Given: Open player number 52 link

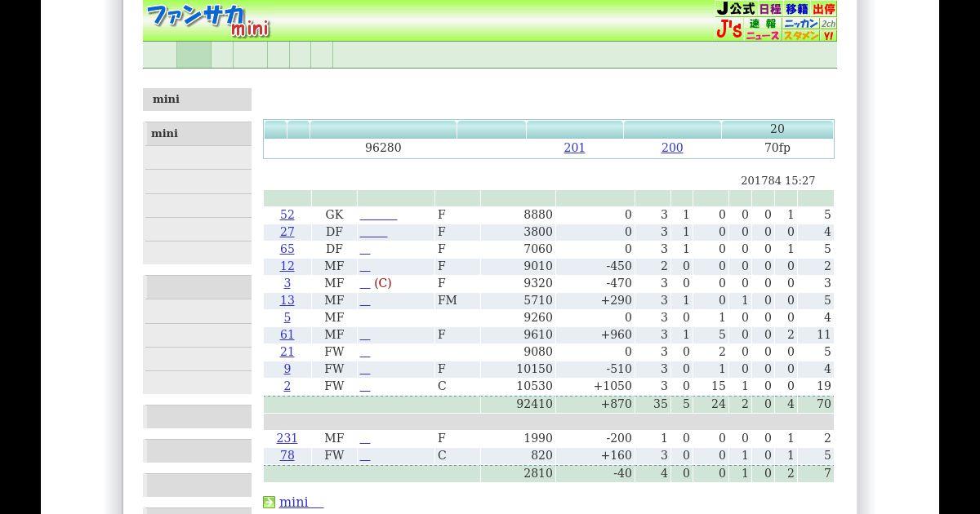Looking at the screenshot, I should (287, 215).
